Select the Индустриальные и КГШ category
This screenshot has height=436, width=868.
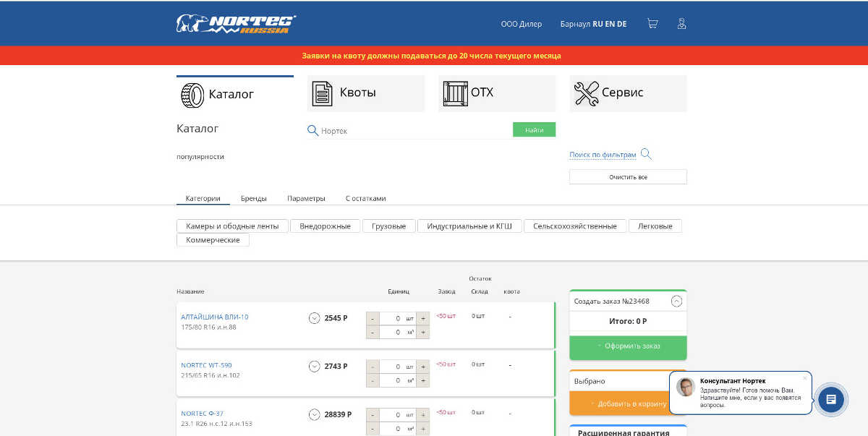pos(469,226)
